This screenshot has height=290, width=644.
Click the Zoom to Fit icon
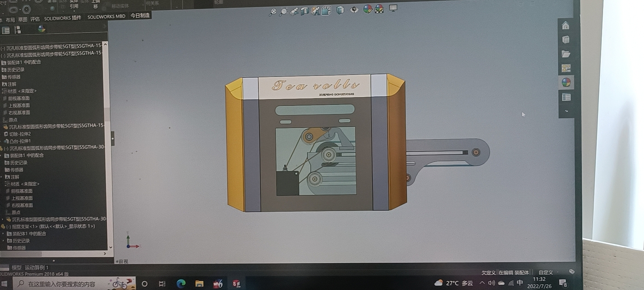(273, 12)
